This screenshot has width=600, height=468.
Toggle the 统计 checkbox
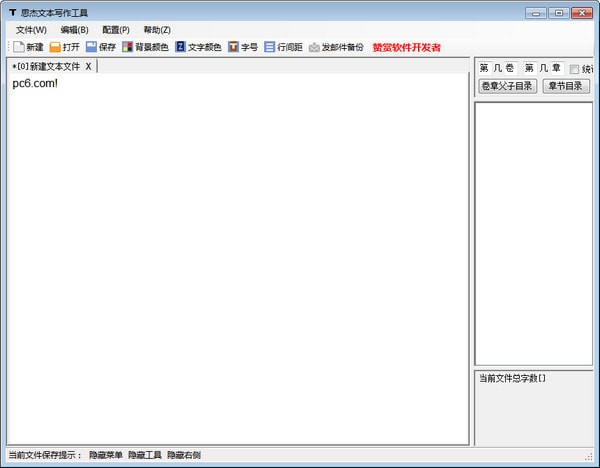[574, 69]
